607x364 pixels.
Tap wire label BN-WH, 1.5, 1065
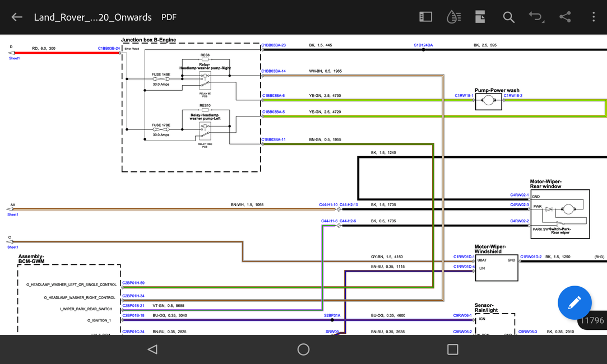click(247, 204)
